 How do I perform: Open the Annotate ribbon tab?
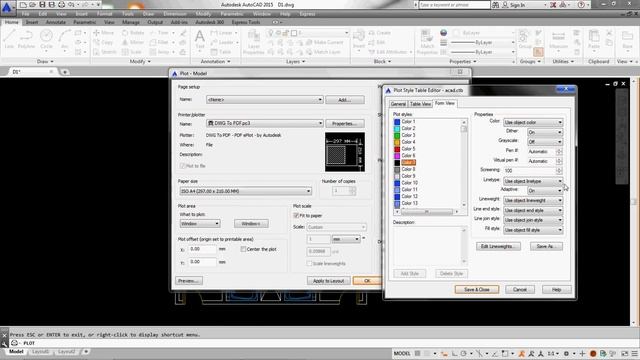(x=56, y=22)
